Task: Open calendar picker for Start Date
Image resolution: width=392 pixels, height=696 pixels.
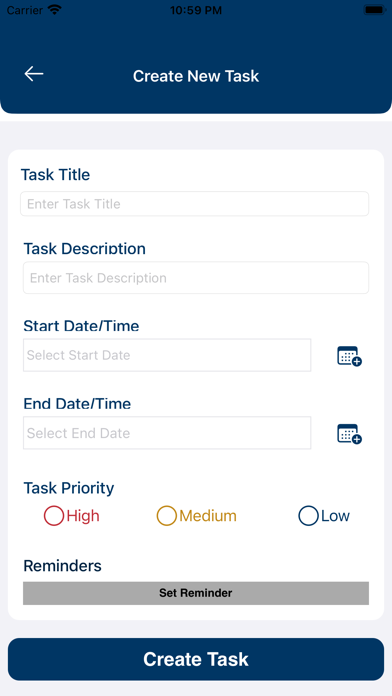Action: (x=349, y=356)
